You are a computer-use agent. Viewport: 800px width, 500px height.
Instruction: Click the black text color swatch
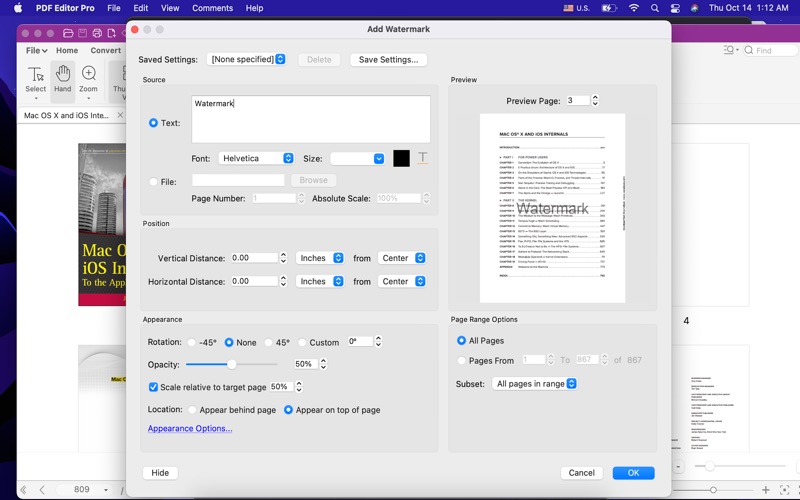pos(401,158)
